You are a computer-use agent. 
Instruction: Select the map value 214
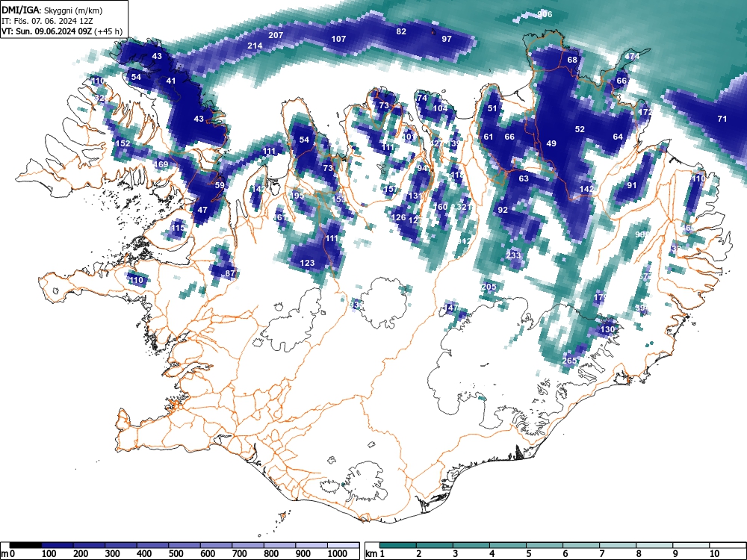(255, 46)
